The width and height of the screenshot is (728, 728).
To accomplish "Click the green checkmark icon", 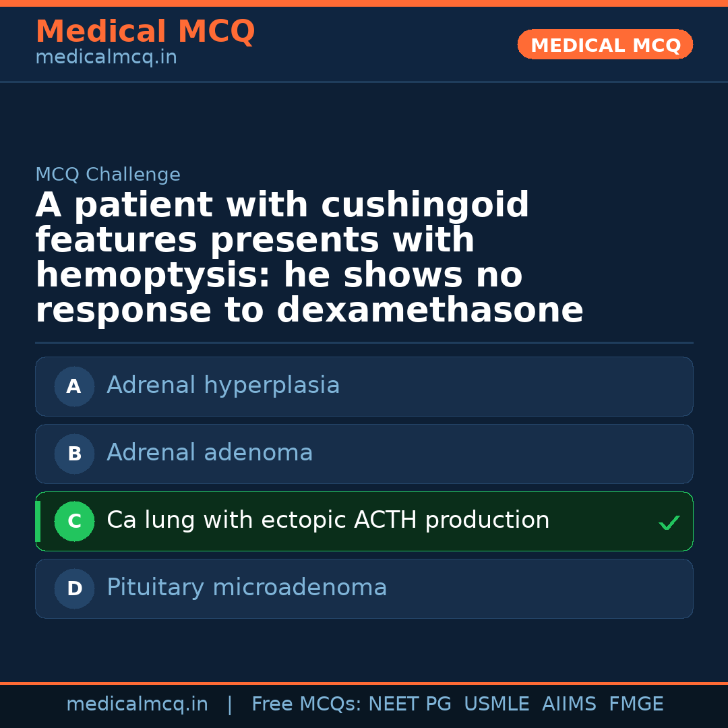I will [669, 522].
